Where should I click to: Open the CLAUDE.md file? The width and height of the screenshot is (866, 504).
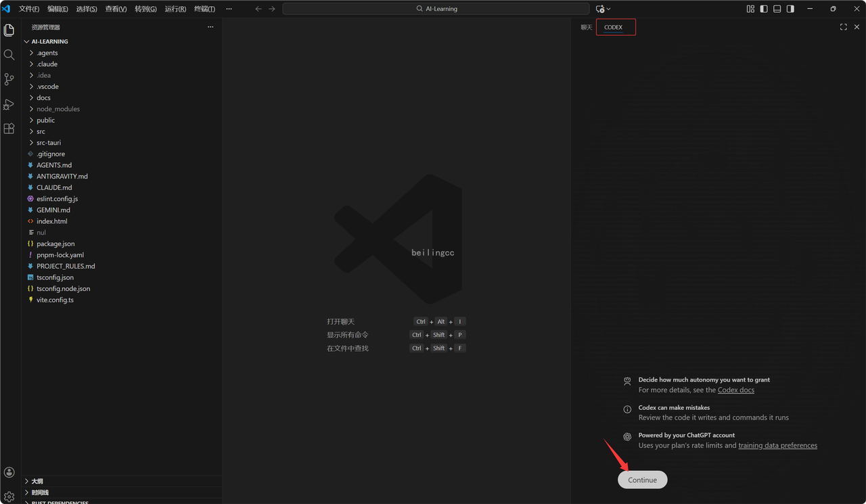click(x=54, y=187)
